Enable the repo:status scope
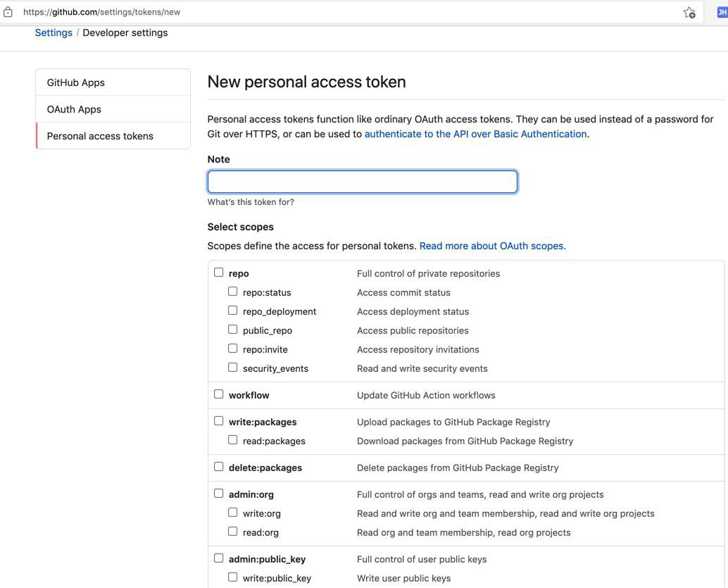The image size is (728, 588). [232, 292]
